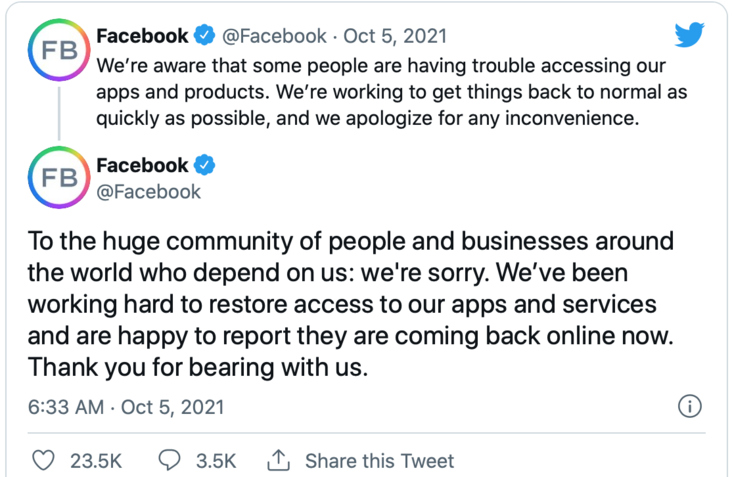Click the Twitter info icon
The height and width of the screenshot is (477, 732).
point(689,406)
